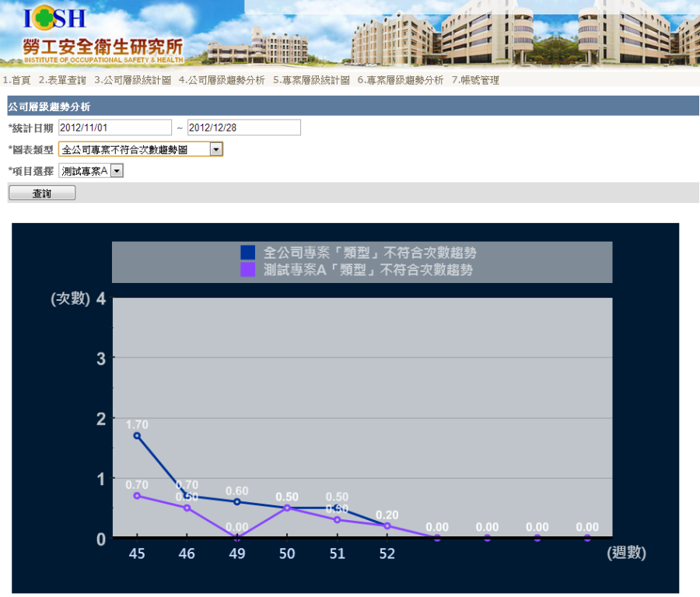Viewport: 700px width, 597px height.
Task: Click purple legend swatch for 測試專案A
Action: click(248, 270)
